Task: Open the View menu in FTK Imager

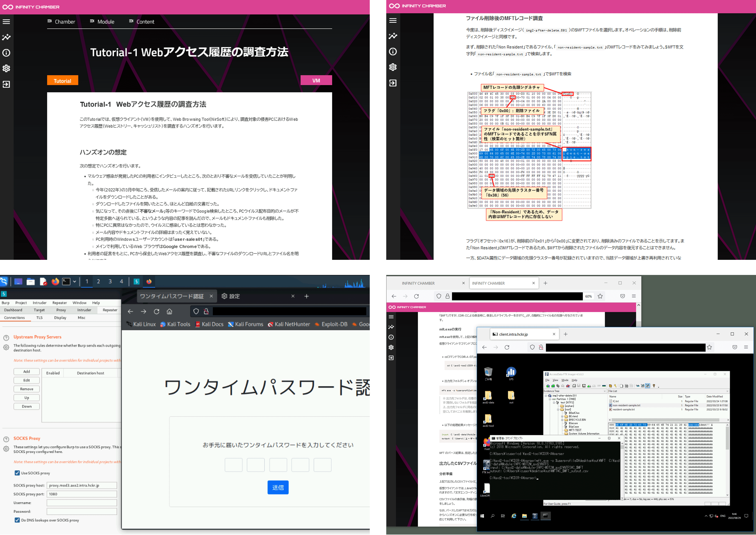Action: 556,380
